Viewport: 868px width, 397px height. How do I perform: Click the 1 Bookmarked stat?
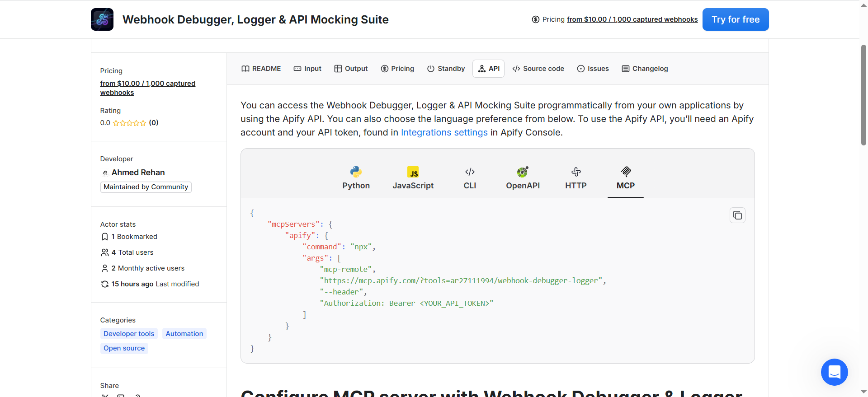point(129,237)
